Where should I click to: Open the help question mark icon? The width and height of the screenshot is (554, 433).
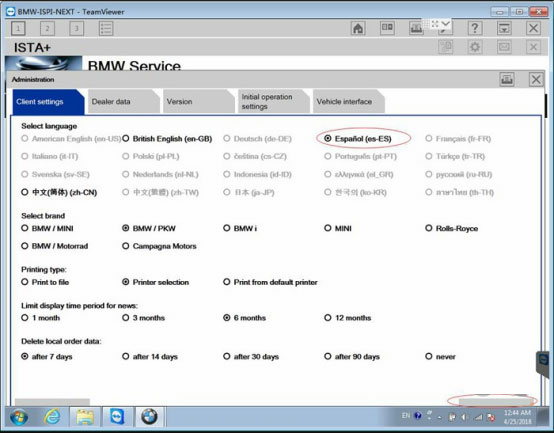[475, 28]
